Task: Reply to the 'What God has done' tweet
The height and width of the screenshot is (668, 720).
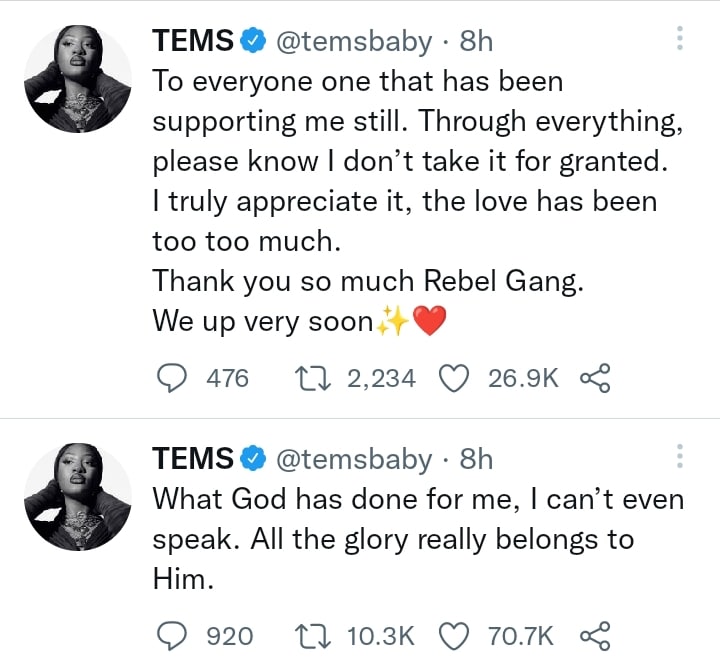Action: 172,636
